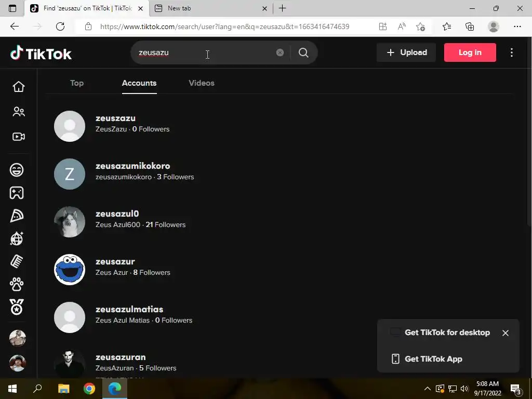Screen dimensions: 532x399
Task: Dismiss the Get TikTok popup
Action: (x=505, y=333)
